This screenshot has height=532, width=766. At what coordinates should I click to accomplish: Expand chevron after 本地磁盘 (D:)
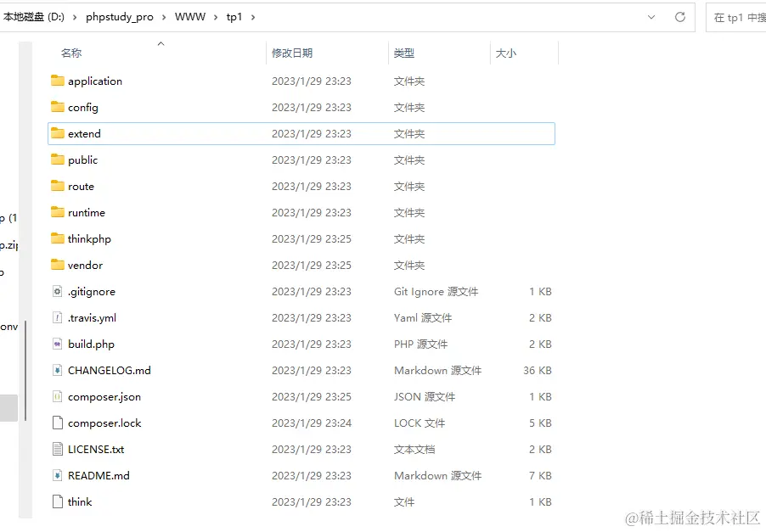click(x=75, y=17)
